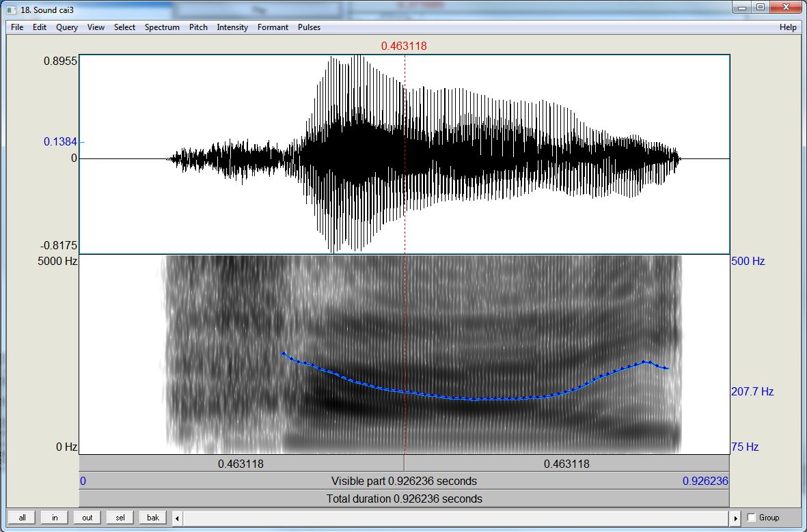Viewport: 807px width, 532px height.
Task: Open the Formant menu
Action: pyautogui.click(x=273, y=27)
